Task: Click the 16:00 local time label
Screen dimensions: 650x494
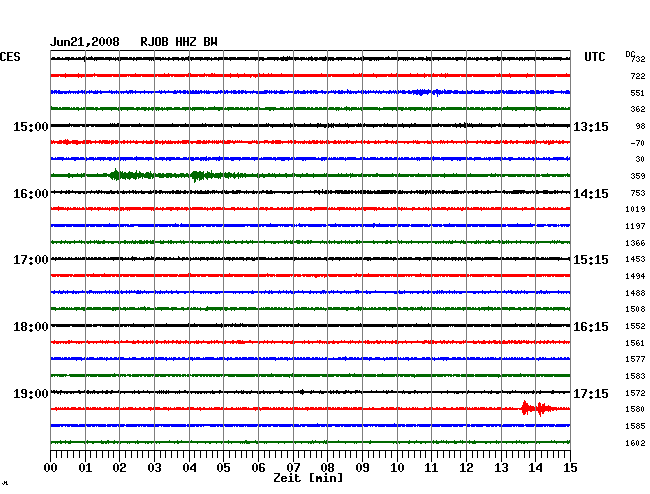Action: (31, 194)
